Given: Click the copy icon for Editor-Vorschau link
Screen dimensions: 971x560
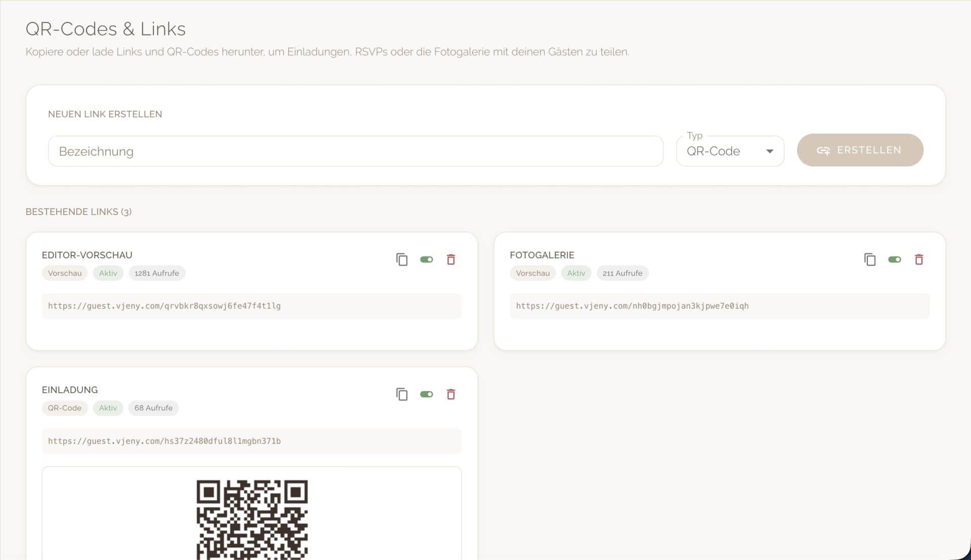Looking at the screenshot, I should 402,259.
